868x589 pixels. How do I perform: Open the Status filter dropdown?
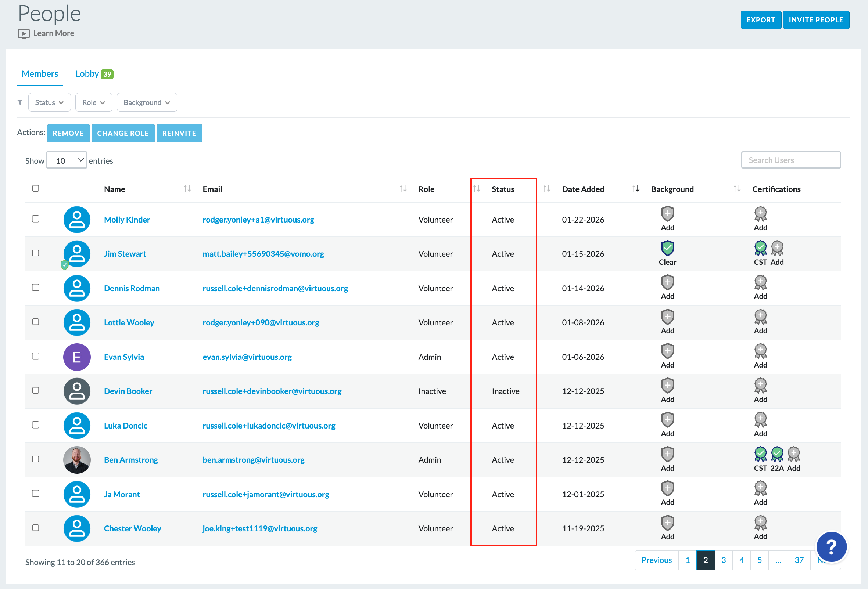click(x=49, y=102)
